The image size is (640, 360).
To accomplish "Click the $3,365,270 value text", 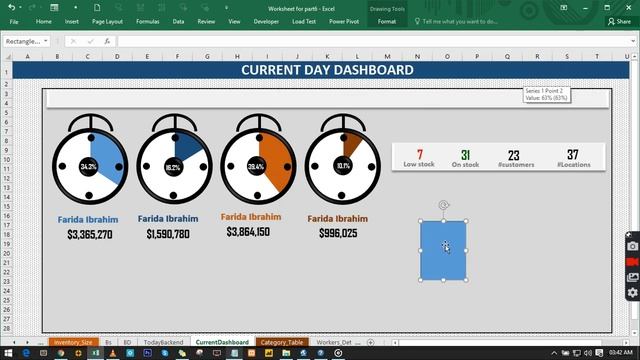I will (90, 234).
